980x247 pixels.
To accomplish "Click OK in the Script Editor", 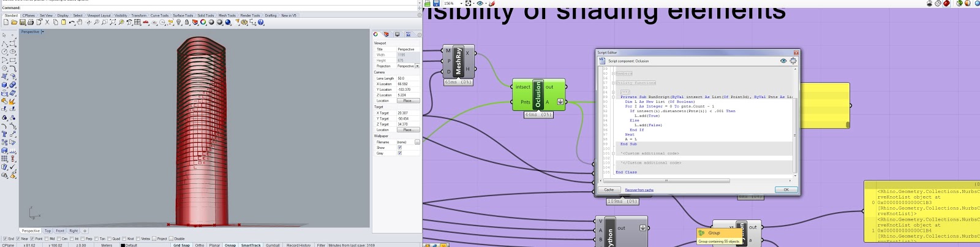I will tap(786, 190).
